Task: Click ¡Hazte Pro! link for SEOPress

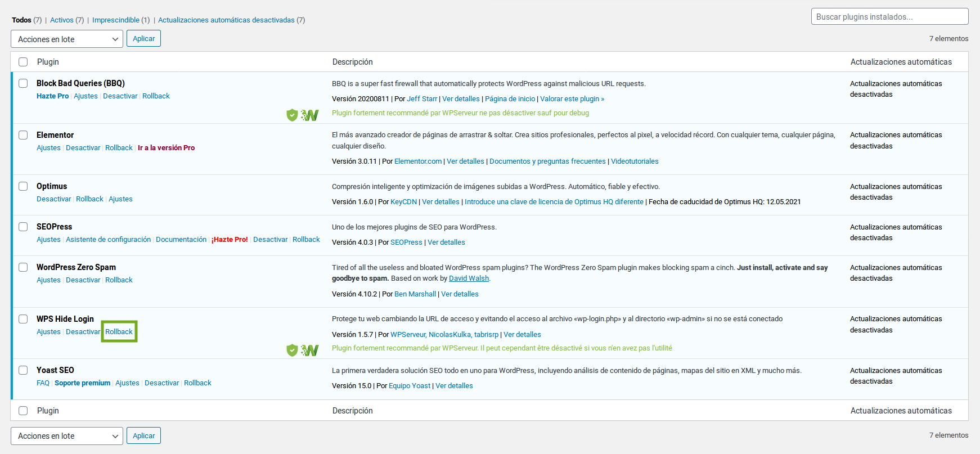Action: [230, 240]
